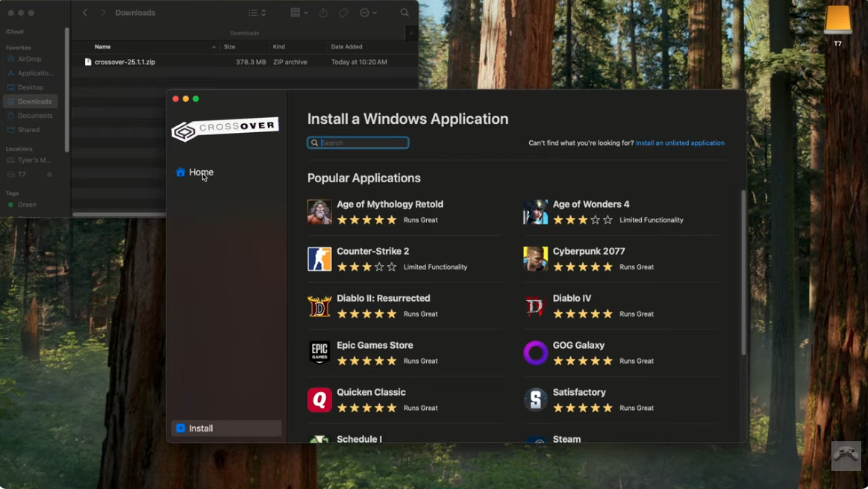Click Quicken Classic title
This screenshot has height=489, width=868.
(x=371, y=392)
